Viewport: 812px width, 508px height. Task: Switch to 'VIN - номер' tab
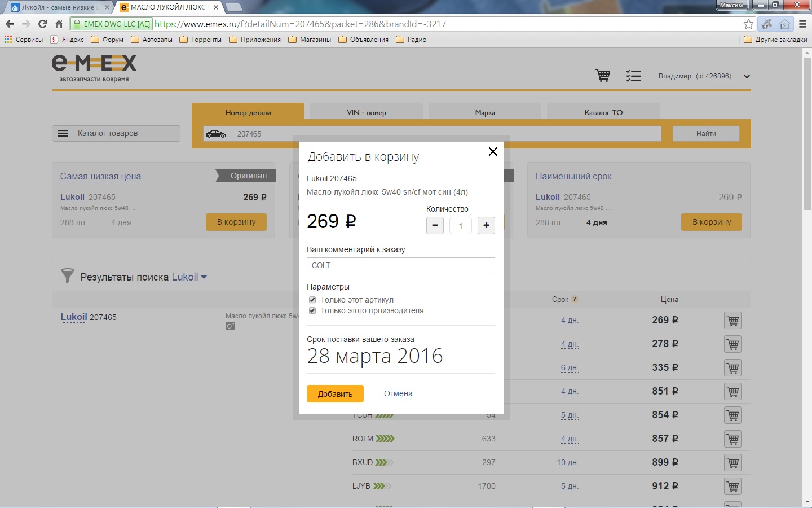367,112
